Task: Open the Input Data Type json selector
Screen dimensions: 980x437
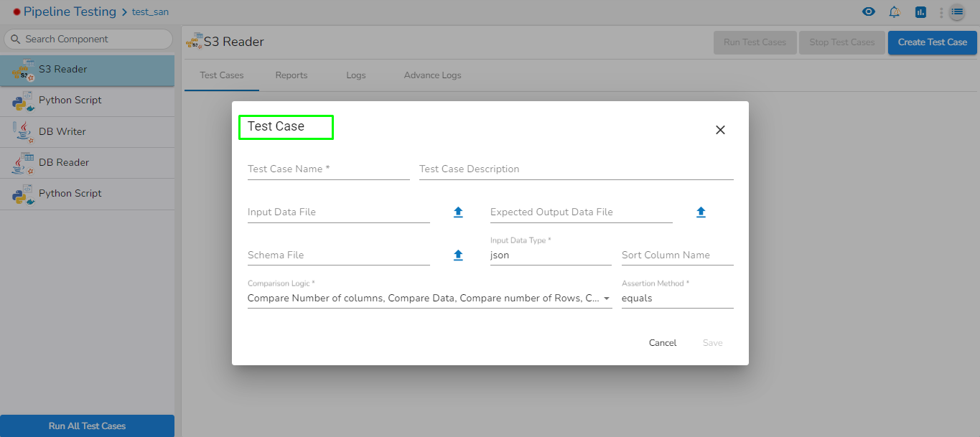Action: point(550,255)
